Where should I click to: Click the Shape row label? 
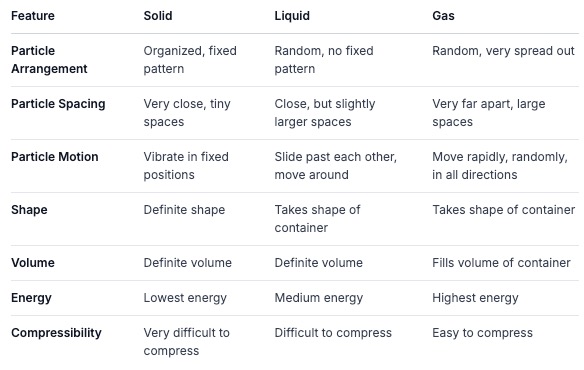29,210
